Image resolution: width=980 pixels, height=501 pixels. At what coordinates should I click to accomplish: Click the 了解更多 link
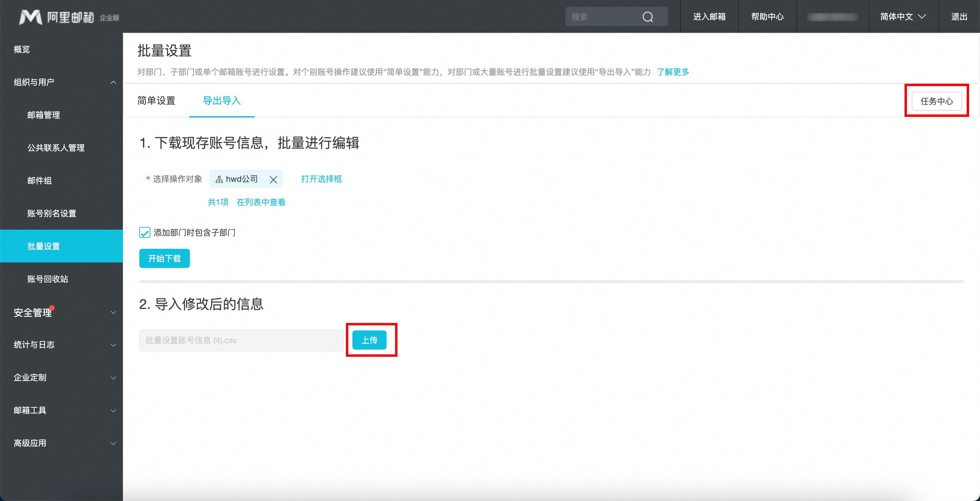click(x=673, y=72)
